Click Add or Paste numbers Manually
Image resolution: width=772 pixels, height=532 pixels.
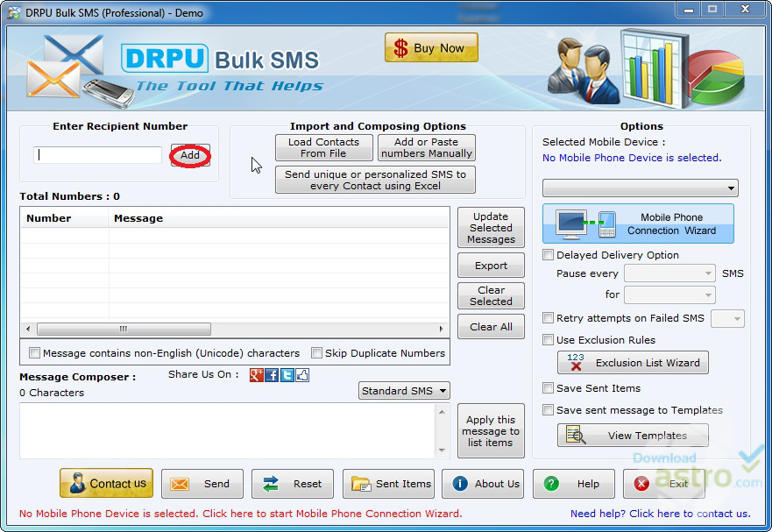[427, 148]
